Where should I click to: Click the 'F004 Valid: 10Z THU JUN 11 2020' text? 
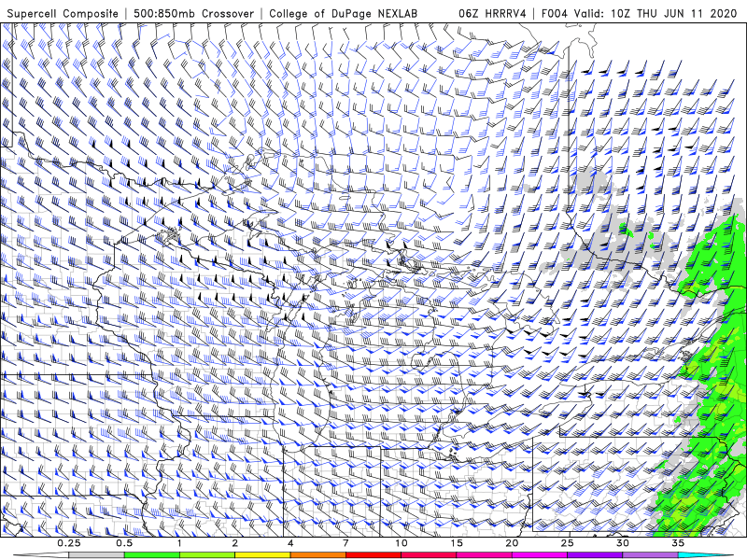[640, 13]
